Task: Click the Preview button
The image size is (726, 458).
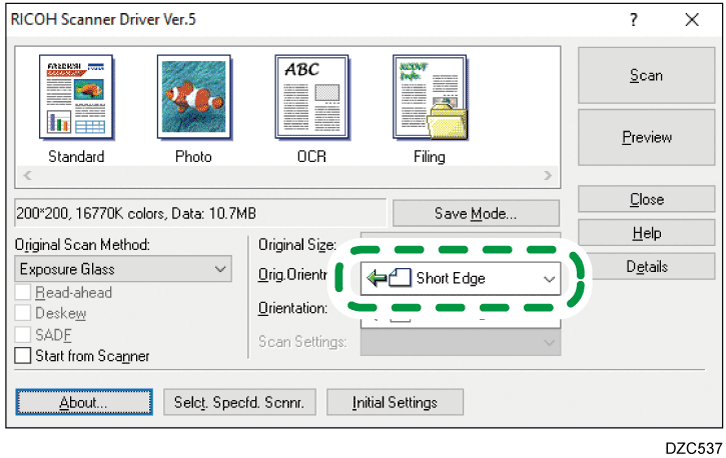Action: 646,138
